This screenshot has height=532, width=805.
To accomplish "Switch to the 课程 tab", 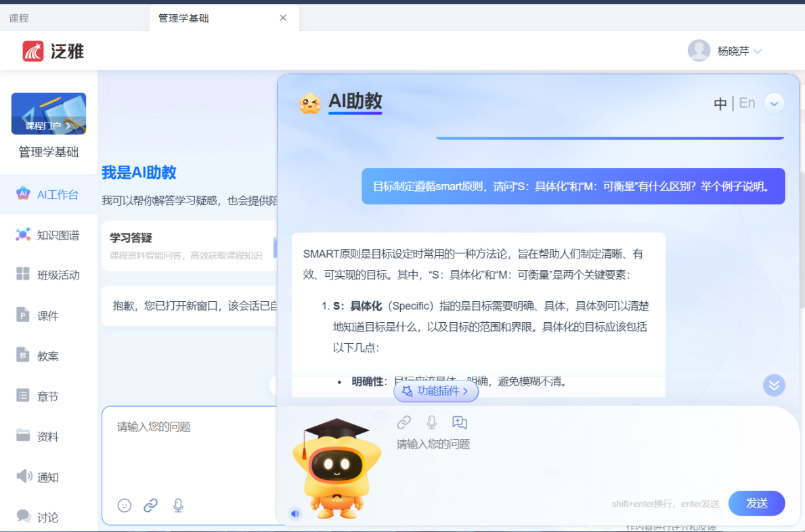I will (19, 18).
